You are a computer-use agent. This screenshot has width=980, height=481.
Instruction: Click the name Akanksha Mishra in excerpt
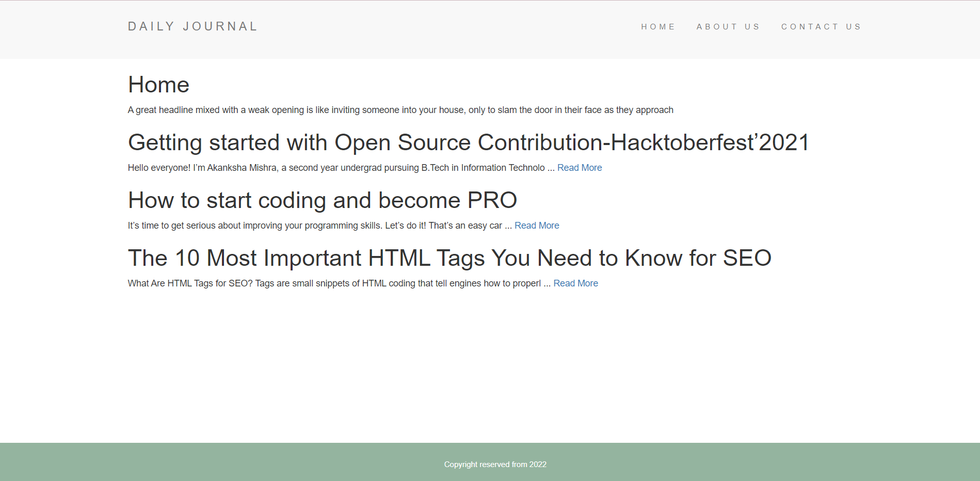pos(242,168)
